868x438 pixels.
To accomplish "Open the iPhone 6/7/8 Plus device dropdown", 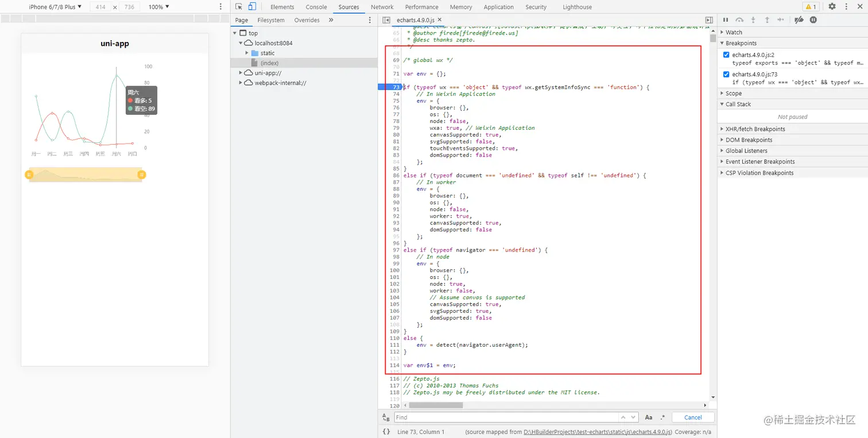I will pos(55,7).
